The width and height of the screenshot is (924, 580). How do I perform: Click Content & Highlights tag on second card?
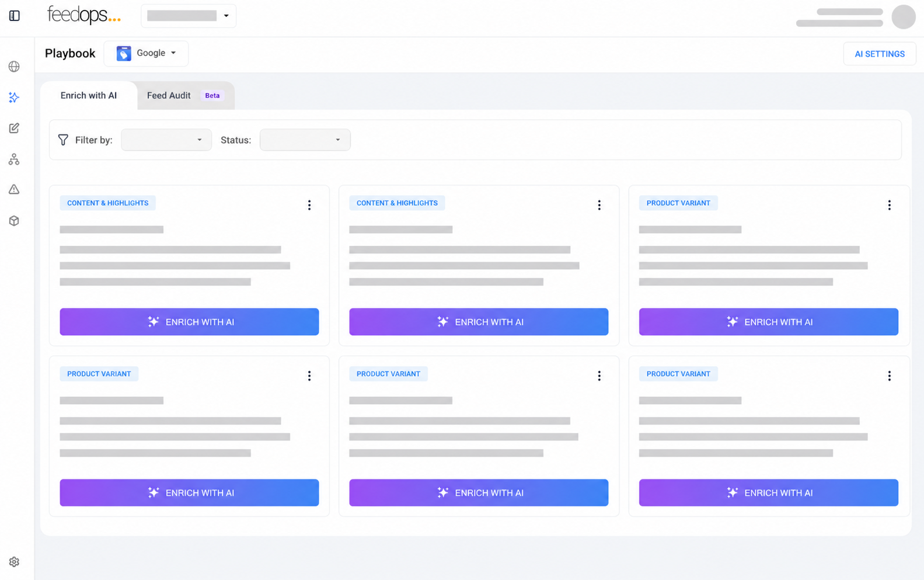point(397,203)
